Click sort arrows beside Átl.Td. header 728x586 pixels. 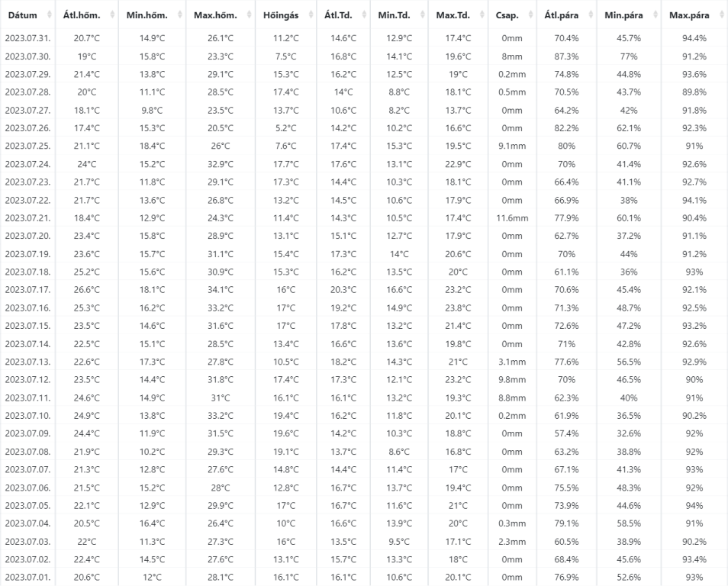click(x=365, y=14)
